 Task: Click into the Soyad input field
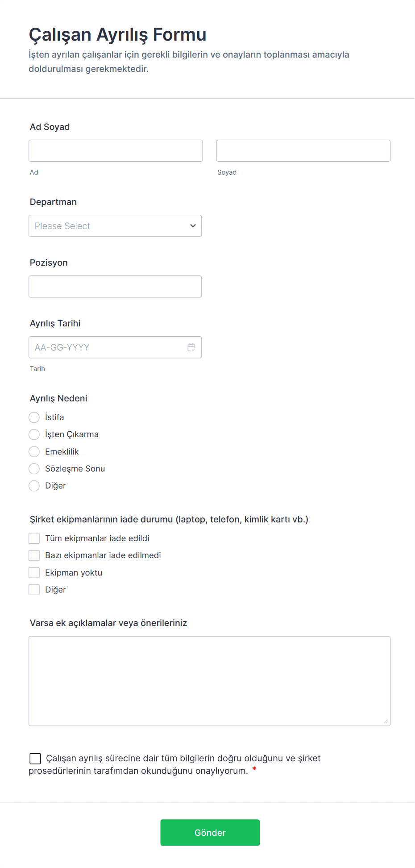(303, 151)
